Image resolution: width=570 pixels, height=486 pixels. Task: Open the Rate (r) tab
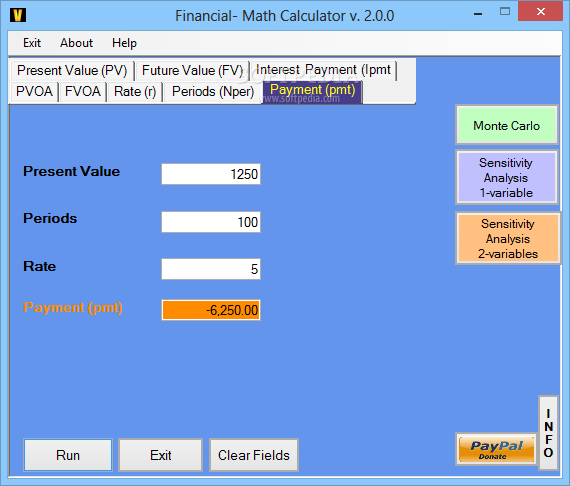(135, 91)
